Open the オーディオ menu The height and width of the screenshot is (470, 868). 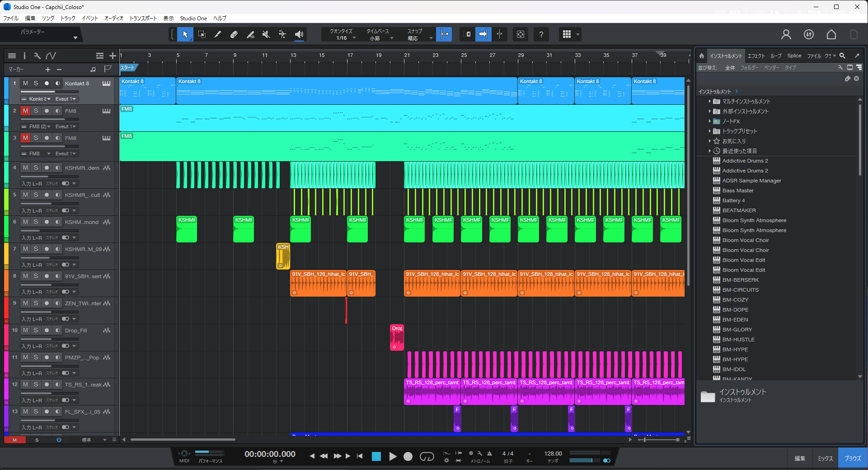(x=114, y=19)
